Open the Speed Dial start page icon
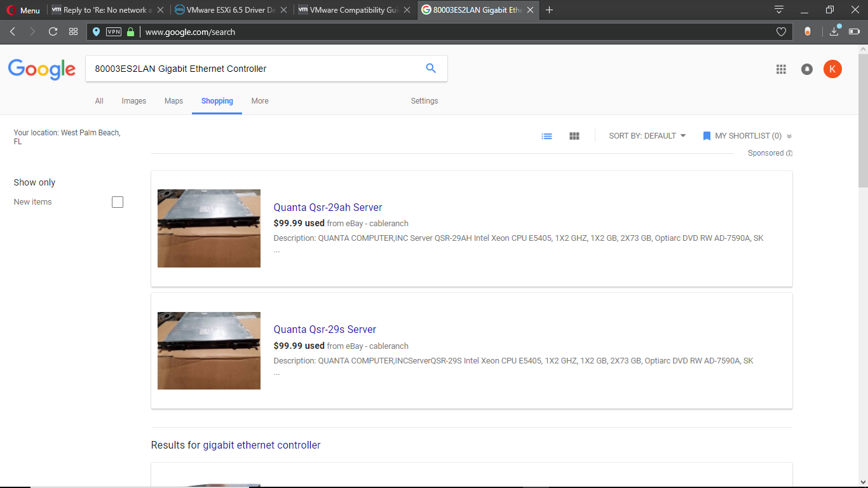Viewport: 868px width, 488px height. pyautogui.click(x=73, y=32)
